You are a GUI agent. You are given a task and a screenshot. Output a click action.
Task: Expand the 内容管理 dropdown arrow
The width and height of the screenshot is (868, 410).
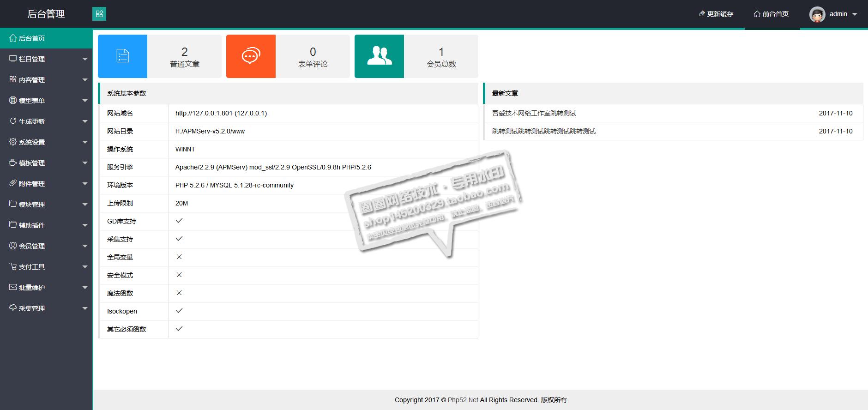85,80
